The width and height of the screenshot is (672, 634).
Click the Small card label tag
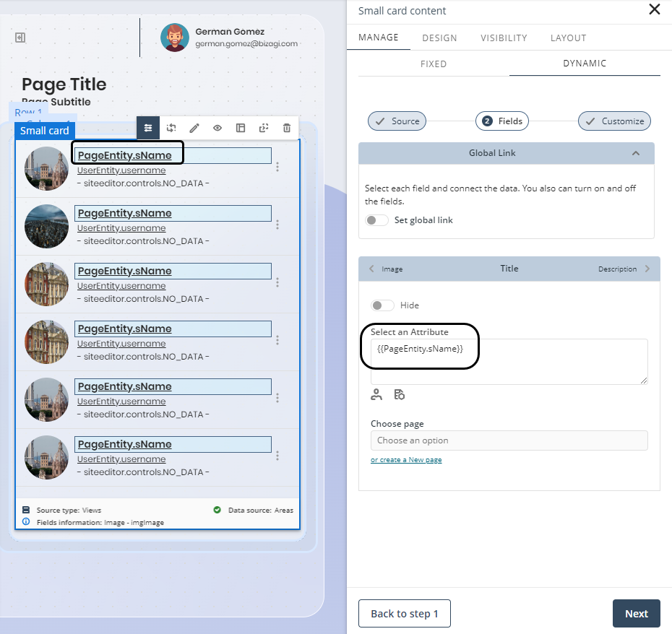coord(45,131)
